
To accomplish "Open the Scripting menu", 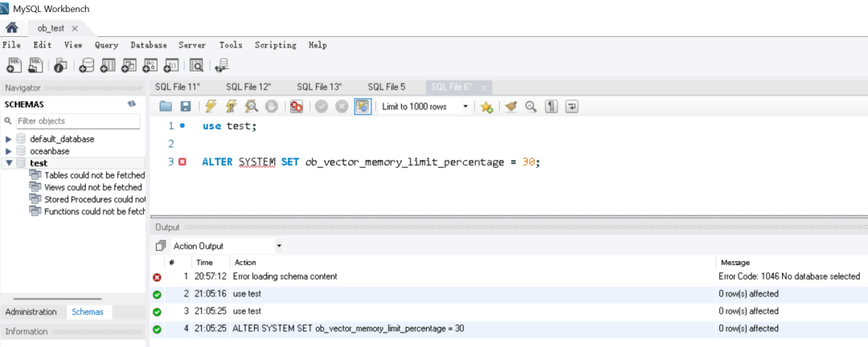I will tap(275, 45).
